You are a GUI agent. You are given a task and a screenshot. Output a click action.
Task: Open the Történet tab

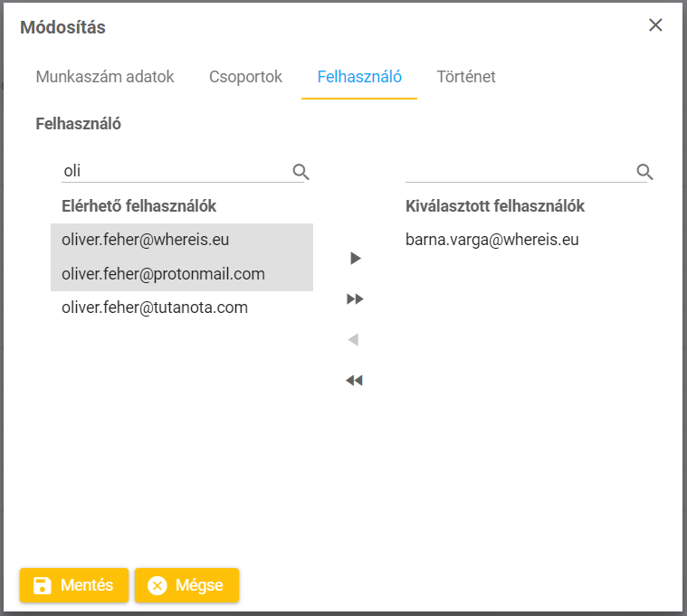[465, 77]
